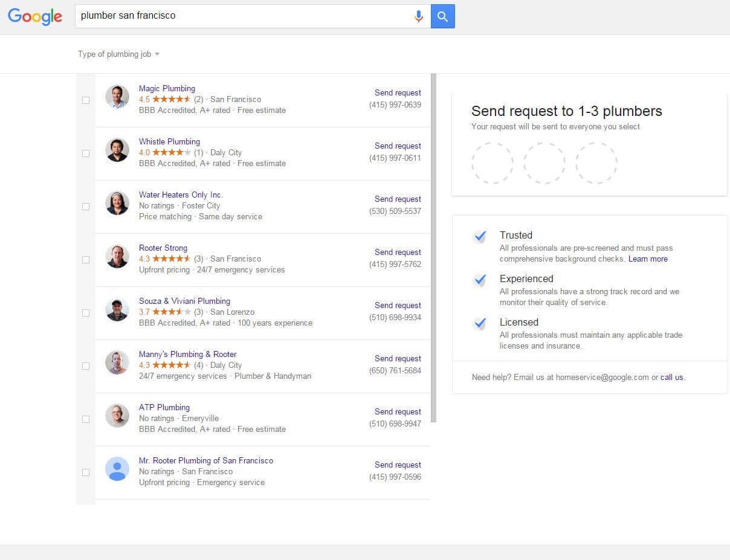Image resolution: width=730 pixels, height=560 pixels.
Task: Click the Souza & Viviani Plumbing photo
Action: click(x=117, y=309)
